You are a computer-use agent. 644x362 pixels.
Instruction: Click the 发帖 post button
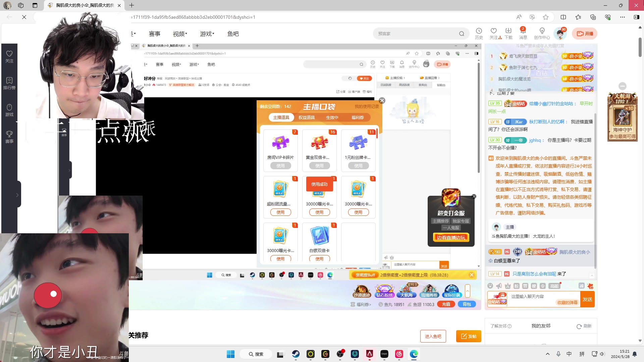point(469,336)
